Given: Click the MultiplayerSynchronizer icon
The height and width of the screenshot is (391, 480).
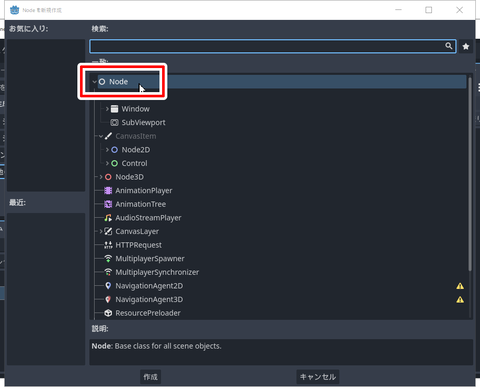Looking at the screenshot, I should pos(108,272).
